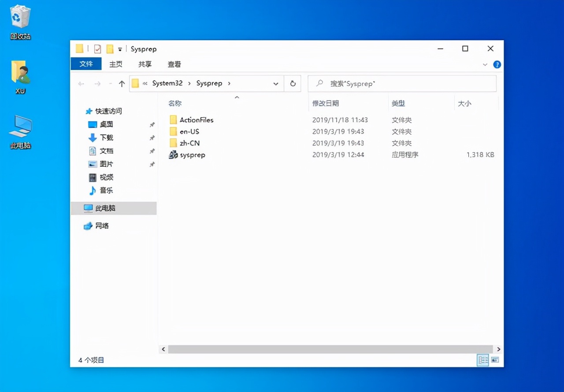Screen dimensions: 564x392
Task: Collapse the file list with the chevron above 名称
Action: (x=237, y=97)
